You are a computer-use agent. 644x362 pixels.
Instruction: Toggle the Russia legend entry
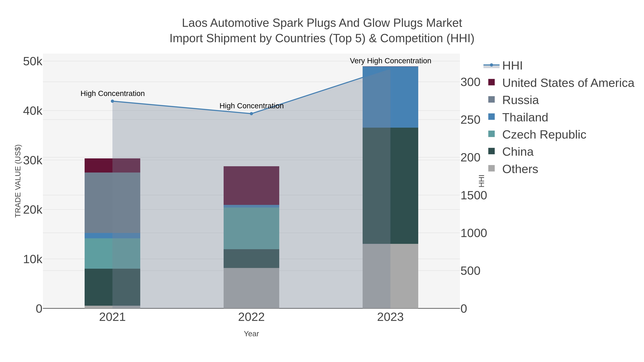click(513, 100)
